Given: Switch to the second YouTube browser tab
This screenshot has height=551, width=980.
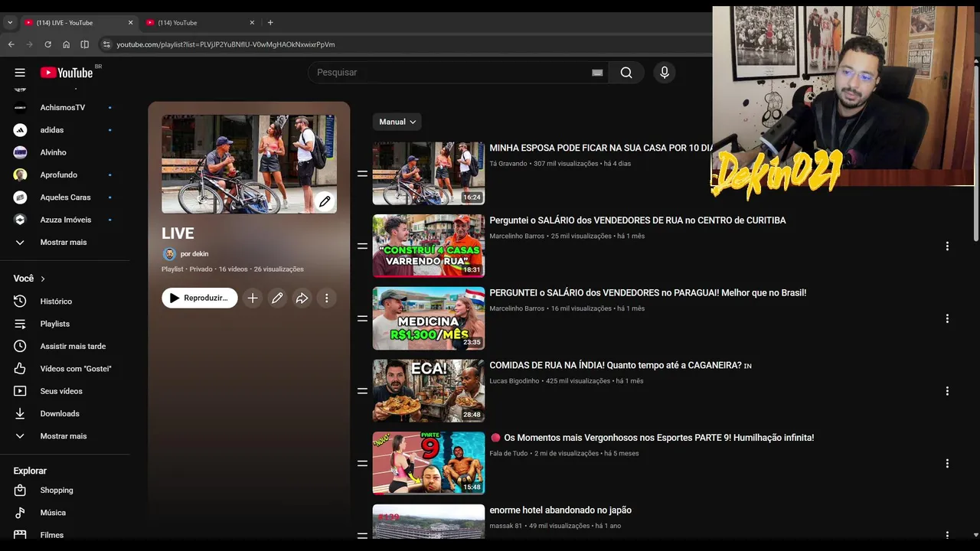Looking at the screenshot, I should pyautogui.click(x=201, y=23).
